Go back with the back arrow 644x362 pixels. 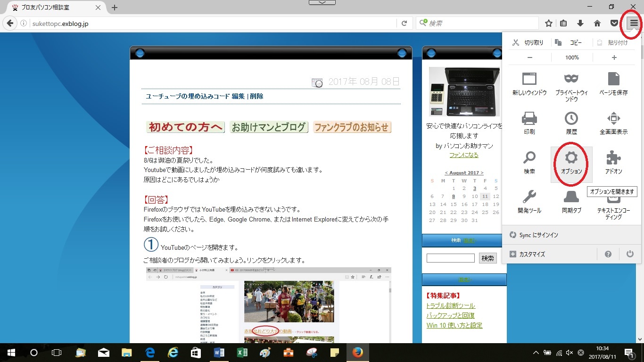10,23
